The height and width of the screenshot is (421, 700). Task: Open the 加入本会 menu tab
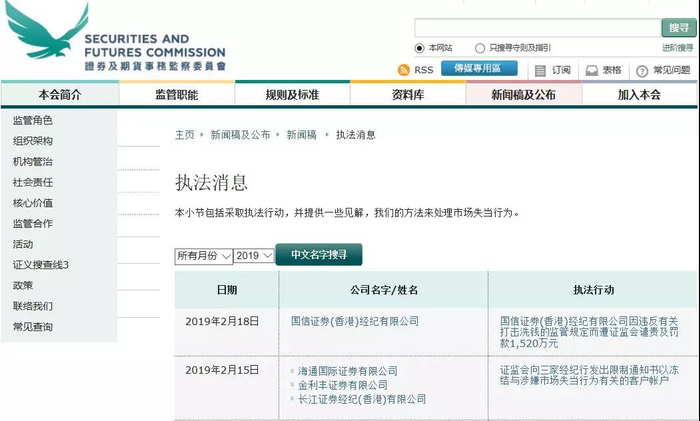coord(639,95)
